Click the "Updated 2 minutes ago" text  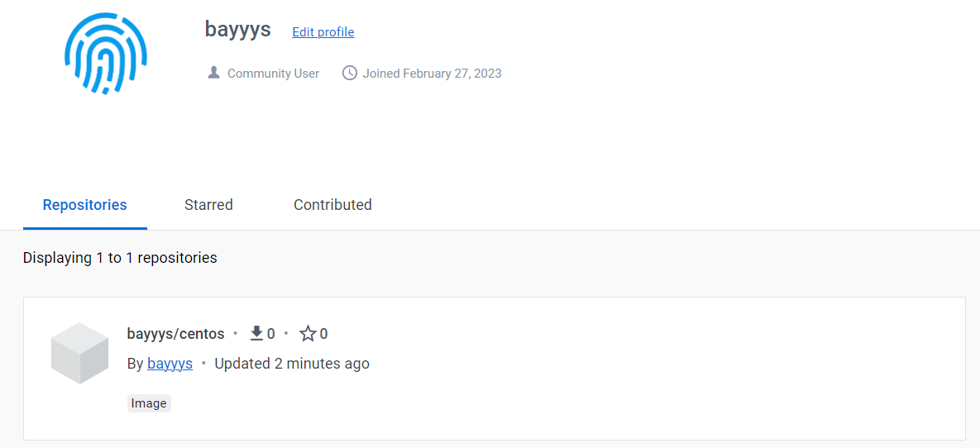292,364
